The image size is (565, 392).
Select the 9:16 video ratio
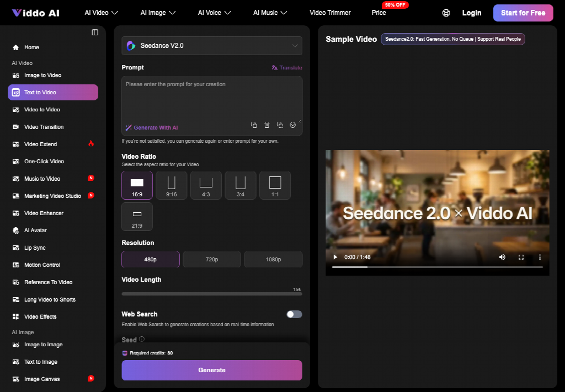pyautogui.click(x=172, y=185)
